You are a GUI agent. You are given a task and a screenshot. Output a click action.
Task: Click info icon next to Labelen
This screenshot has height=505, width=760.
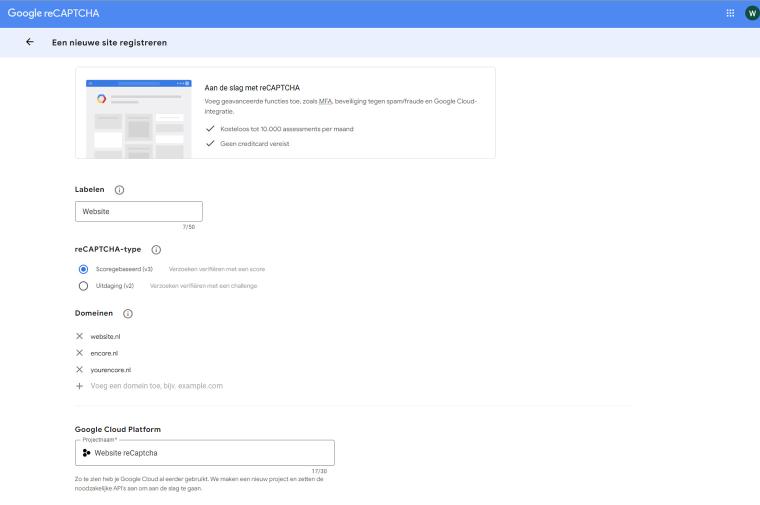point(119,190)
